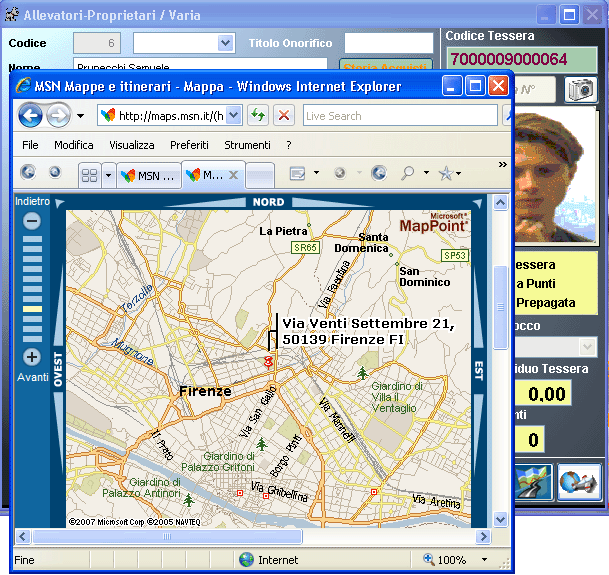
Task: Click the favorites star icon
Action: [446, 173]
